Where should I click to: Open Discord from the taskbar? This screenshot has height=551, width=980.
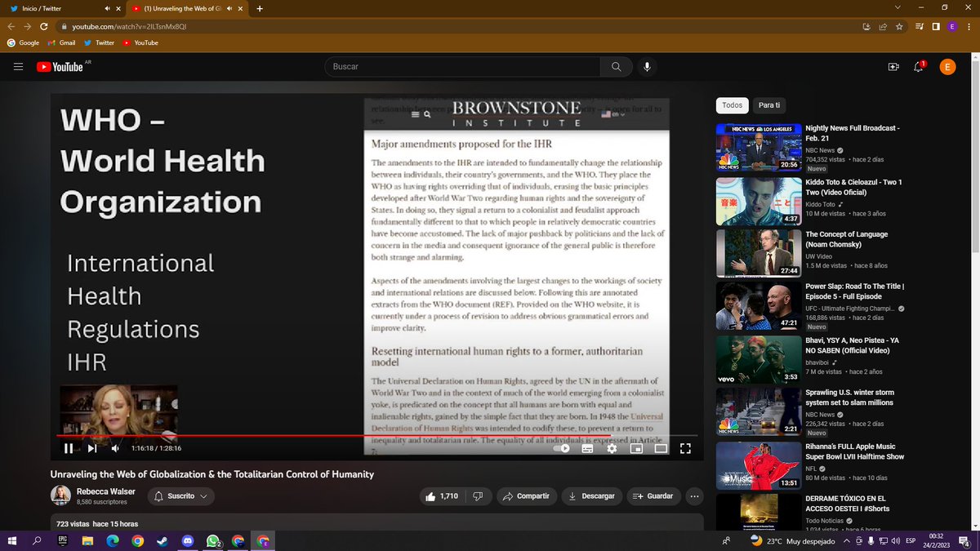point(188,540)
